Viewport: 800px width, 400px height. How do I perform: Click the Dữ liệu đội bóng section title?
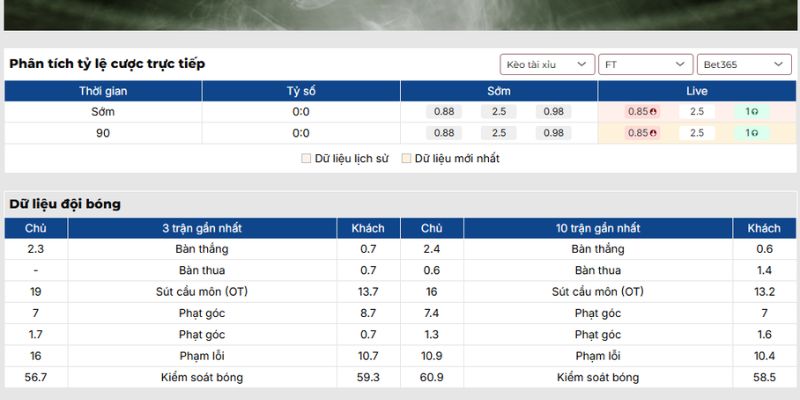tap(65, 204)
